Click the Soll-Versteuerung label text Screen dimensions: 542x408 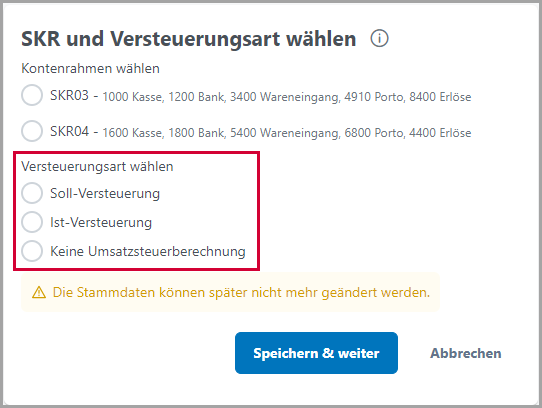click(105, 193)
